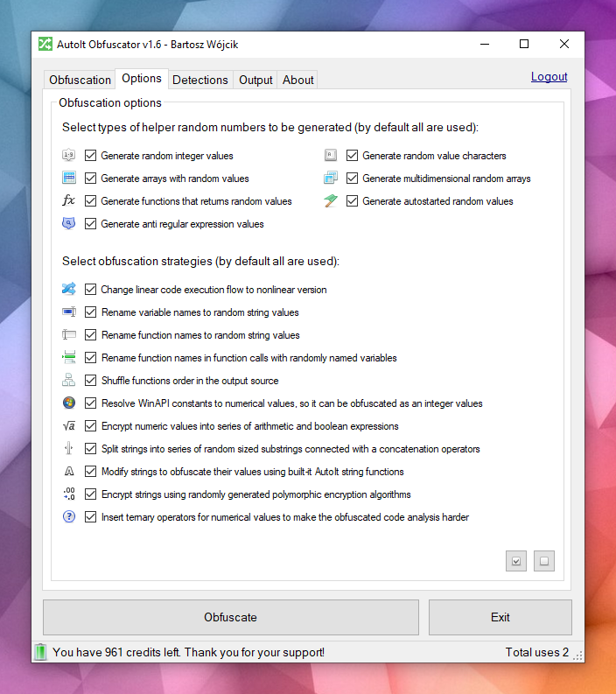Disable Modify strings using AutoIt string functions
The height and width of the screenshot is (694, 616).
[x=90, y=471]
